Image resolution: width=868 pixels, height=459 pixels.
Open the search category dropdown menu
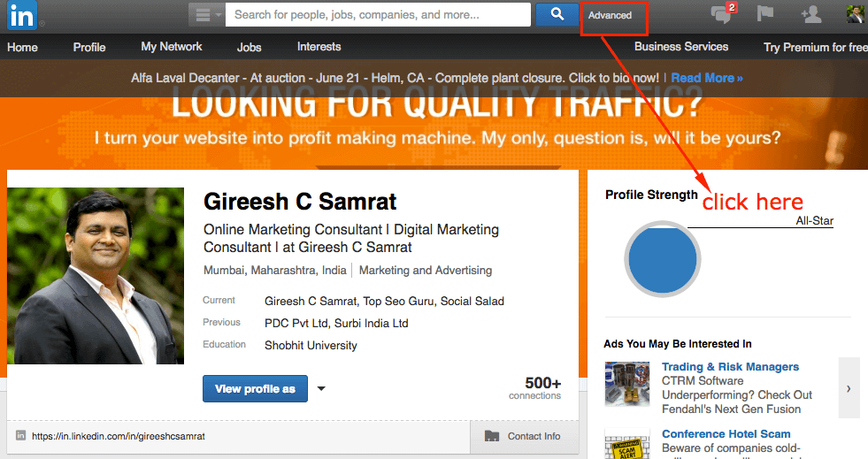206,15
